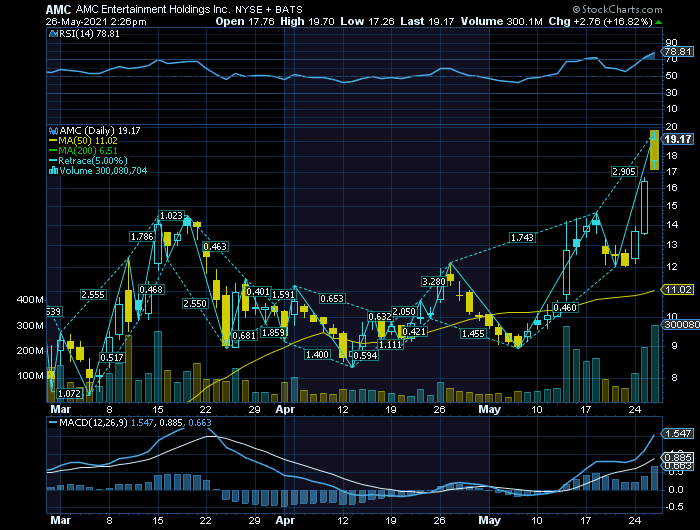Click the 1.547 MACD tag on right axis
The image size is (700, 530).
click(x=678, y=434)
